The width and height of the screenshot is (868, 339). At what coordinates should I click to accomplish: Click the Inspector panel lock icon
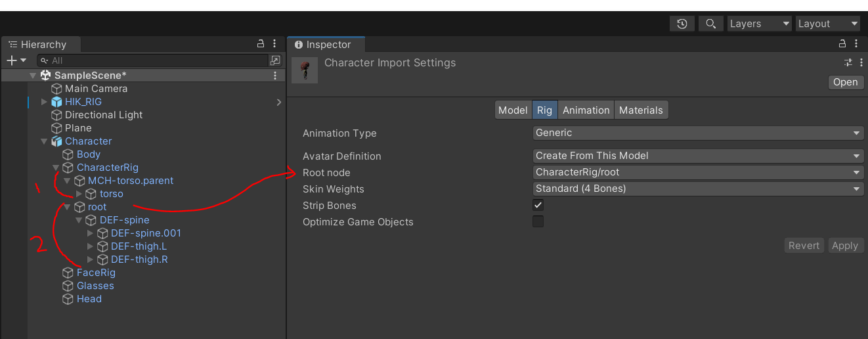(842, 44)
